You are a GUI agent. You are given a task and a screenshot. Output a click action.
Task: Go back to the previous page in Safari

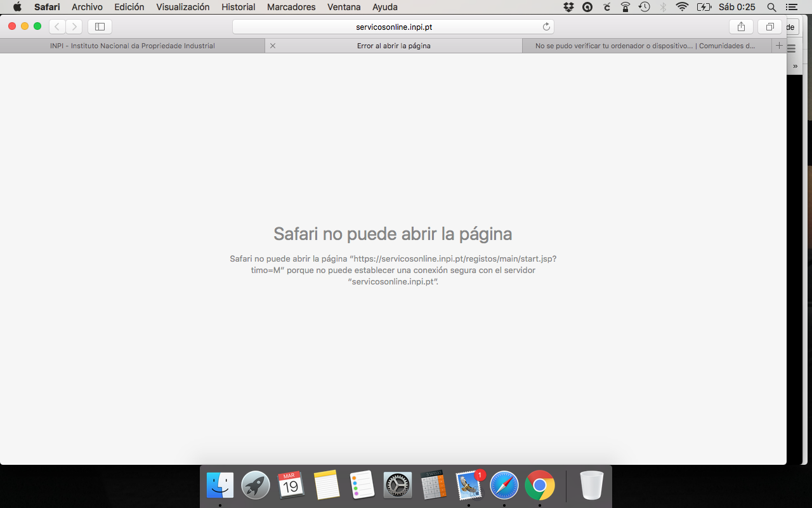(58, 27)
